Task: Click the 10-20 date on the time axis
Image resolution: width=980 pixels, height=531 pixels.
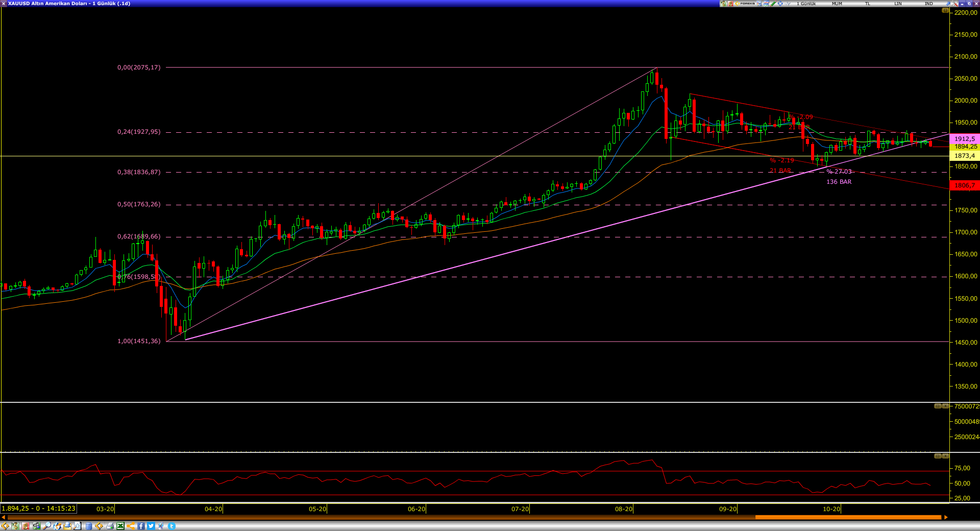Action: 831,509
